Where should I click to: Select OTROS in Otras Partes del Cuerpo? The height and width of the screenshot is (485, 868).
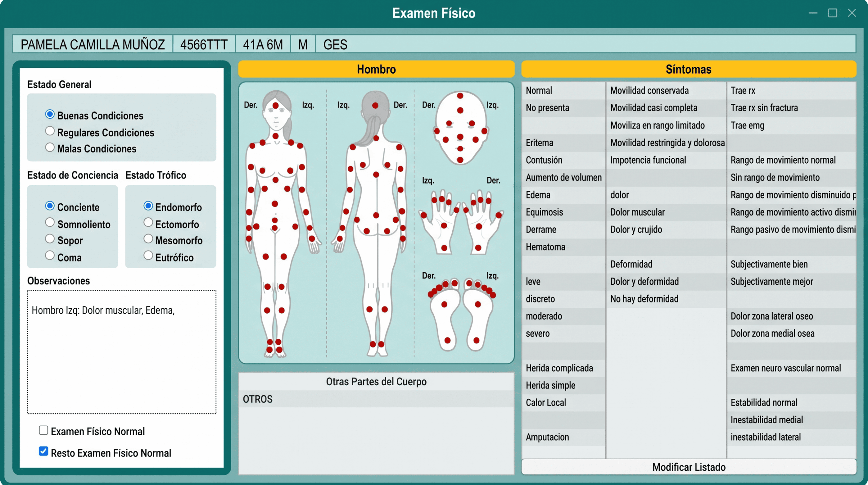(376, 399)
